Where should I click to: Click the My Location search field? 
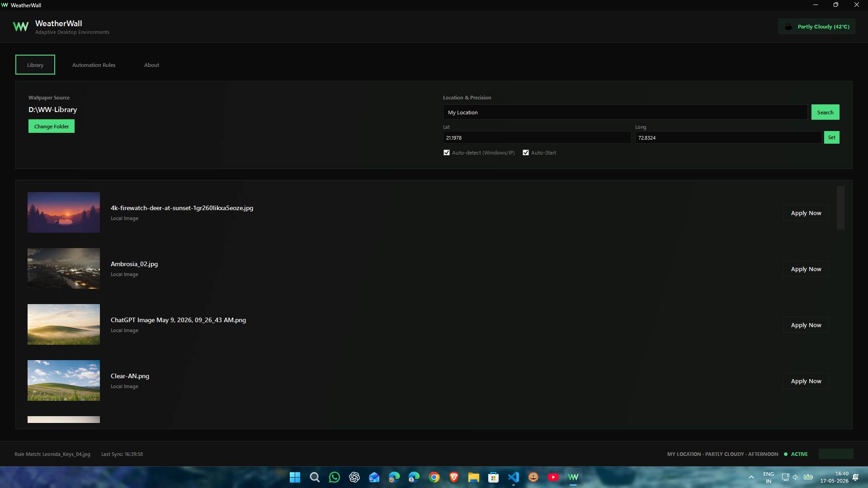tap(625, 112)
